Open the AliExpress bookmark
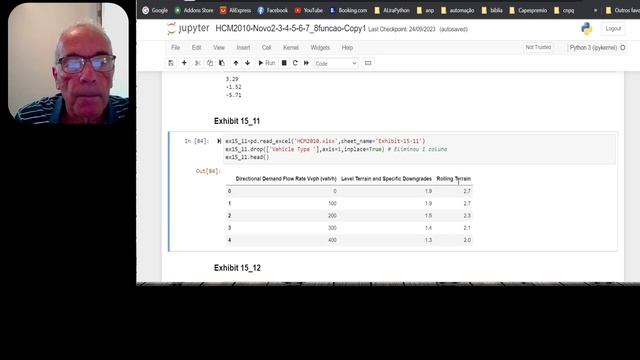The width and height of the screenshot is (640, 360). [x=235, y=11]
